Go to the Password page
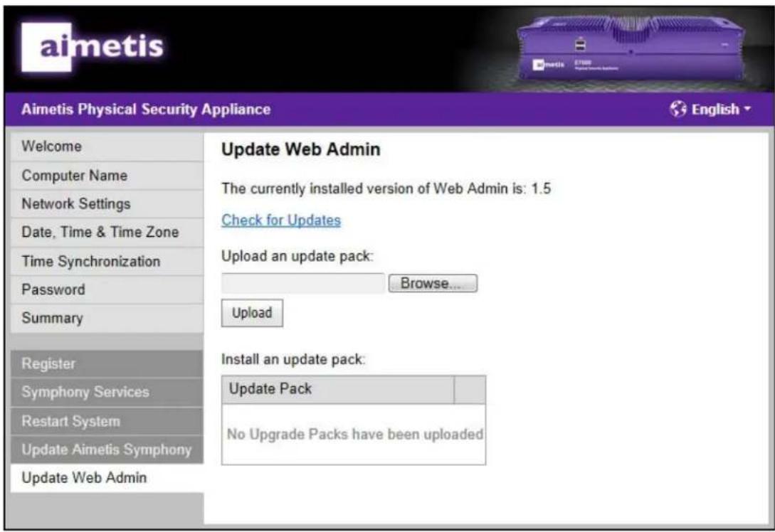 pos(107,289)
